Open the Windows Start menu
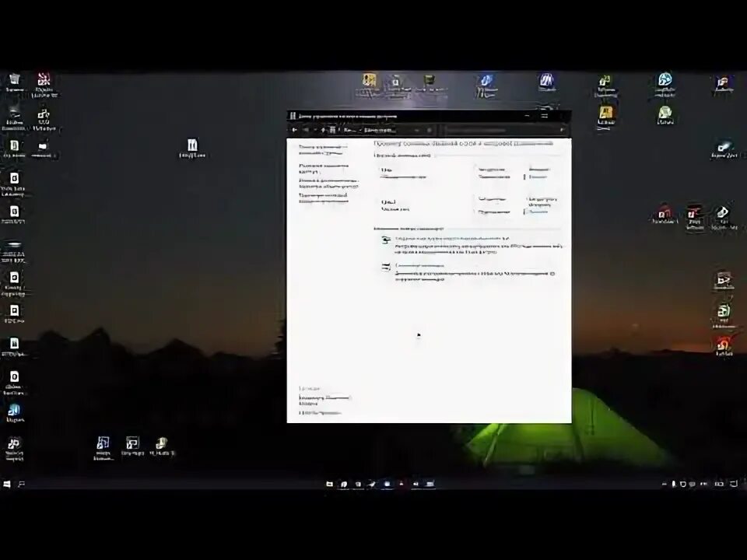The height and width of the screenshot is (560, 747). pos(7,484)
